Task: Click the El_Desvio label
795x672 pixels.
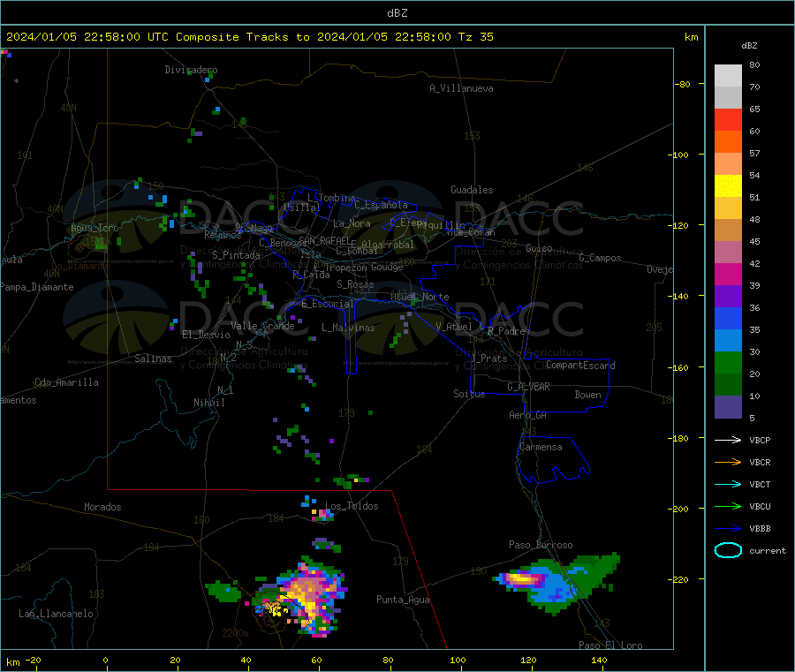Action: point(206,335)
